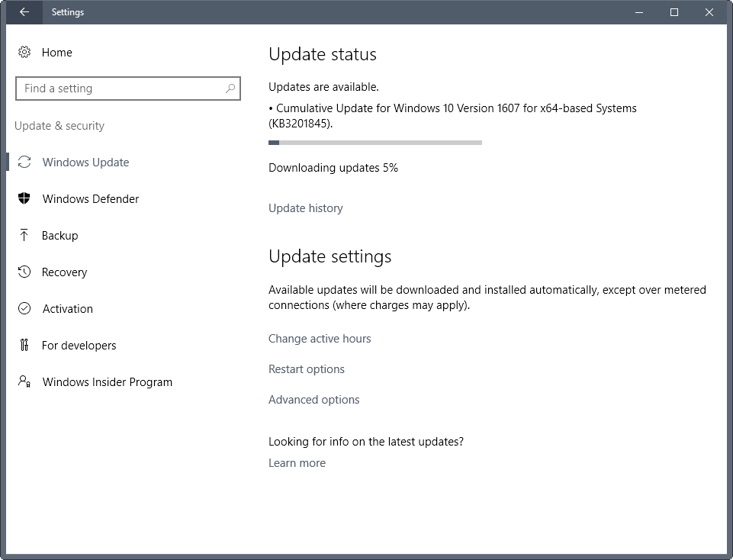Click the Learn more link
This screenshot has width=733, height=560.
pos(297,463)
